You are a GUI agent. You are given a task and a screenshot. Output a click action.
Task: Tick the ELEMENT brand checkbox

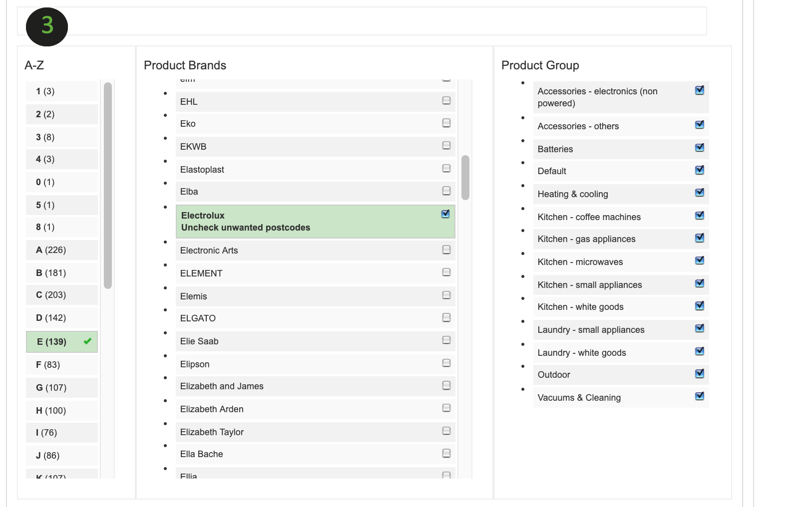pyautogui.click(x=446, y=272)
